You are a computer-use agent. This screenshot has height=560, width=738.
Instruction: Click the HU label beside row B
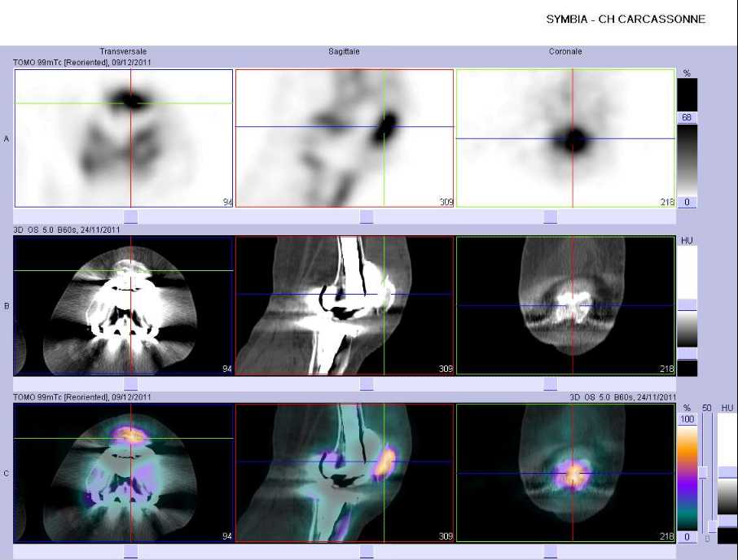click(x=687, y=241)
